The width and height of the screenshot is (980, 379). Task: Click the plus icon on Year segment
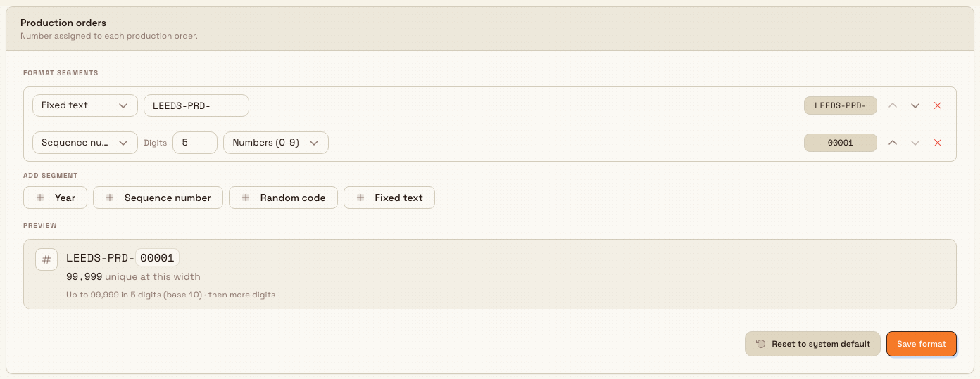click(x=40, y=198)
